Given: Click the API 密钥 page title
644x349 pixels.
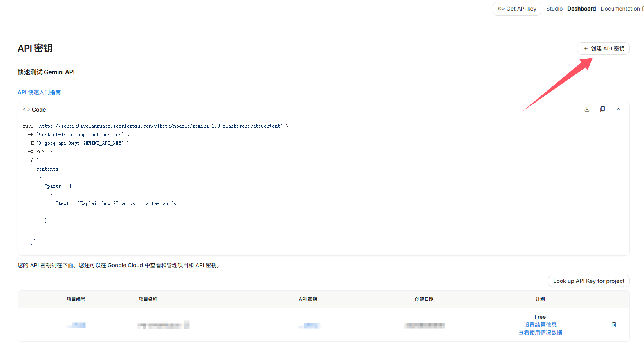Looking at the screenshot, I should [x=35, y=48].
